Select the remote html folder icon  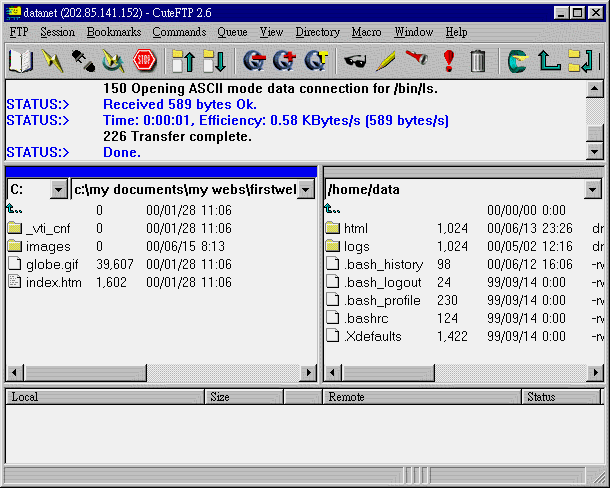(x=333, y=228)
